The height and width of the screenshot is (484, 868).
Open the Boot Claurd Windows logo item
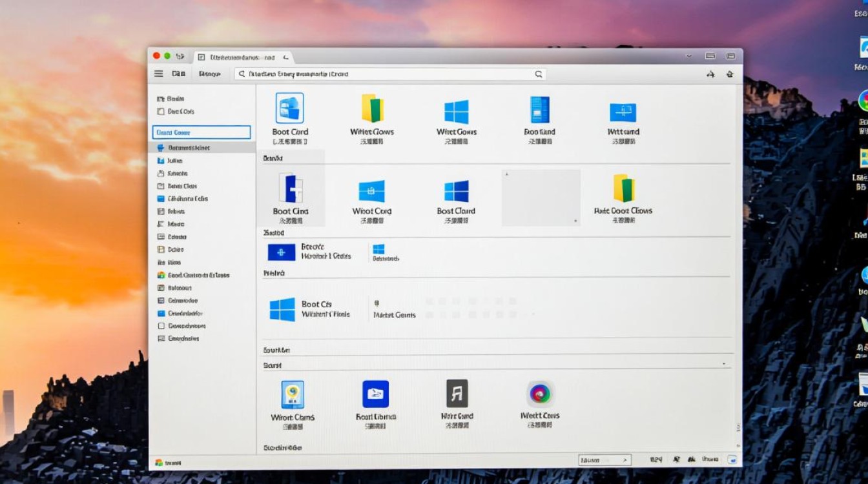456,192
